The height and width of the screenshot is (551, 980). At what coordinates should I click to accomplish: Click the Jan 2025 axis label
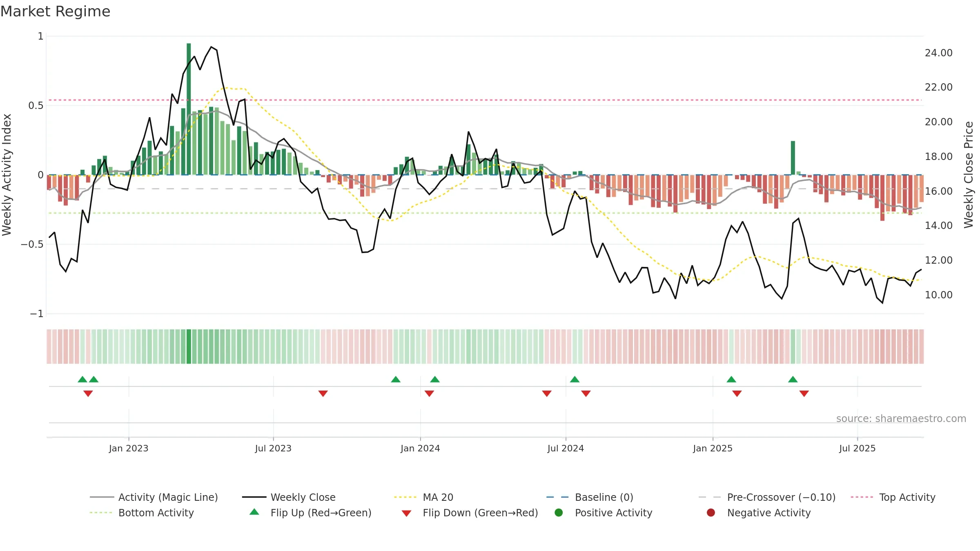point(713,448)
